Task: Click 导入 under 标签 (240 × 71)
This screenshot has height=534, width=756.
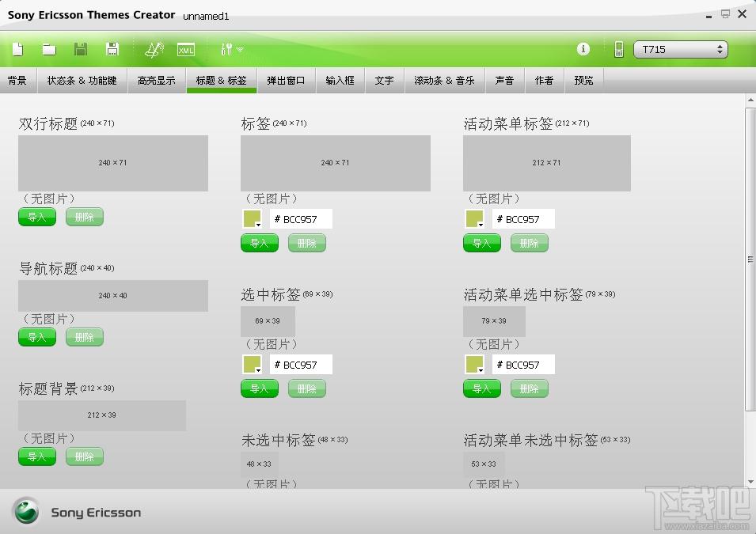Action: [x=260, y=243]
